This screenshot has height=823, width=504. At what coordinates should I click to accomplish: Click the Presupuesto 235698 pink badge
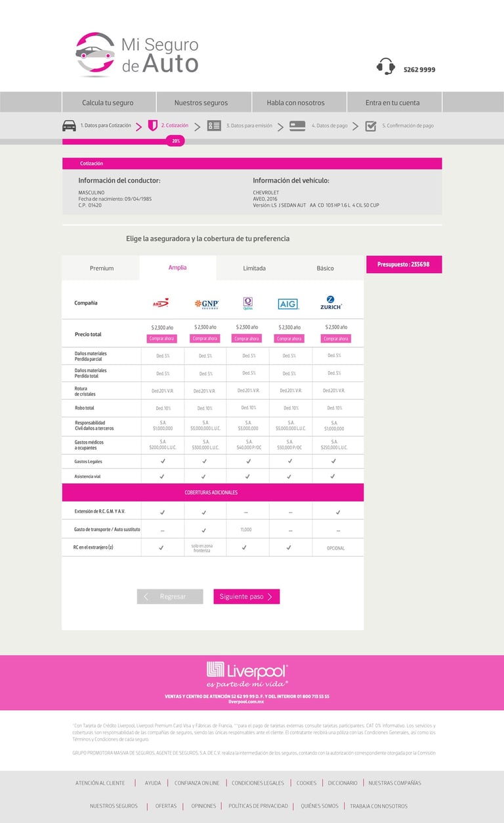404,264
